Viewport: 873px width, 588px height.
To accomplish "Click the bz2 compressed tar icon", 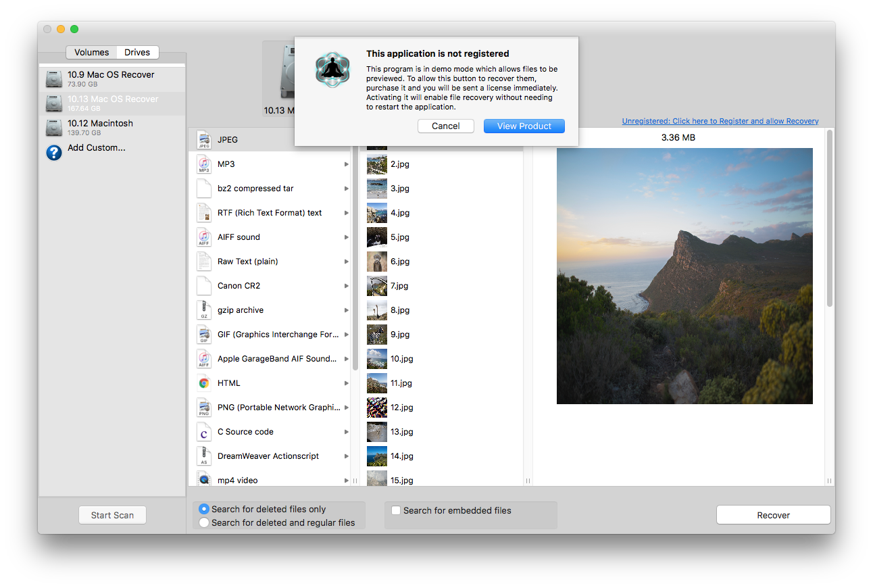I will [x=204, y=189].
